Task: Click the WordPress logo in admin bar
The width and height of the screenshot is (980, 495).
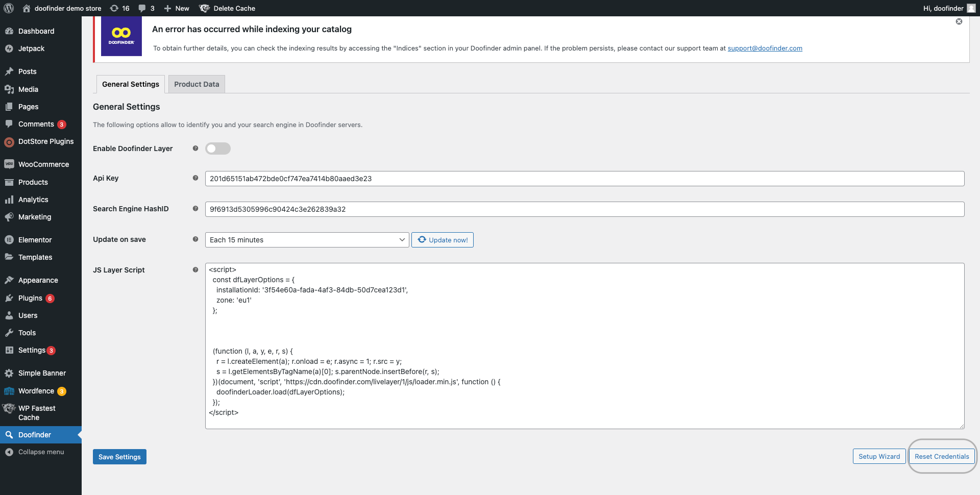Action: (9, 8)
